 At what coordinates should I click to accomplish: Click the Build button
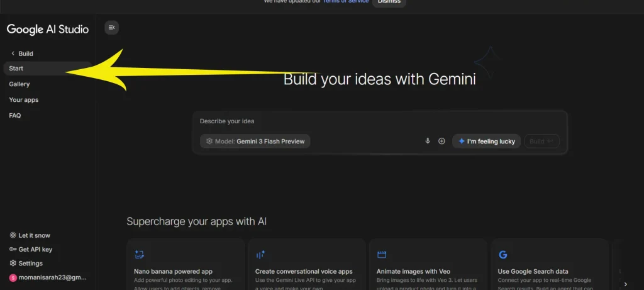541,142
